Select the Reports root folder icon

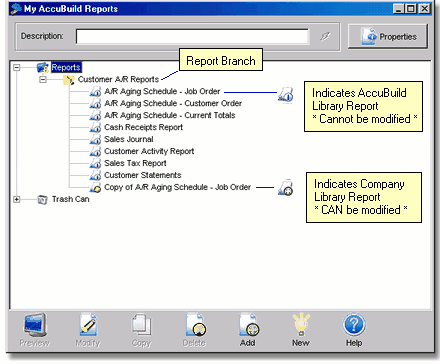coord(43,68)
